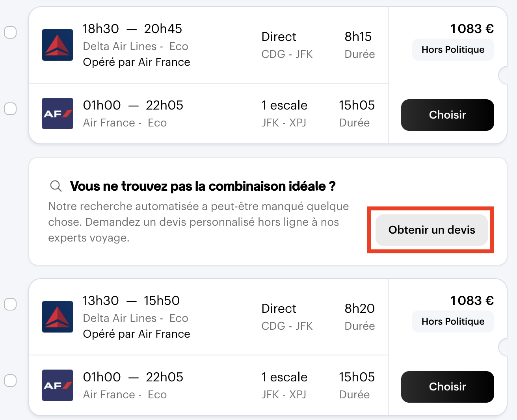Check the Air France return box under the 13h30 flight
The image size is (517, 420).
(x=10, y=381)
